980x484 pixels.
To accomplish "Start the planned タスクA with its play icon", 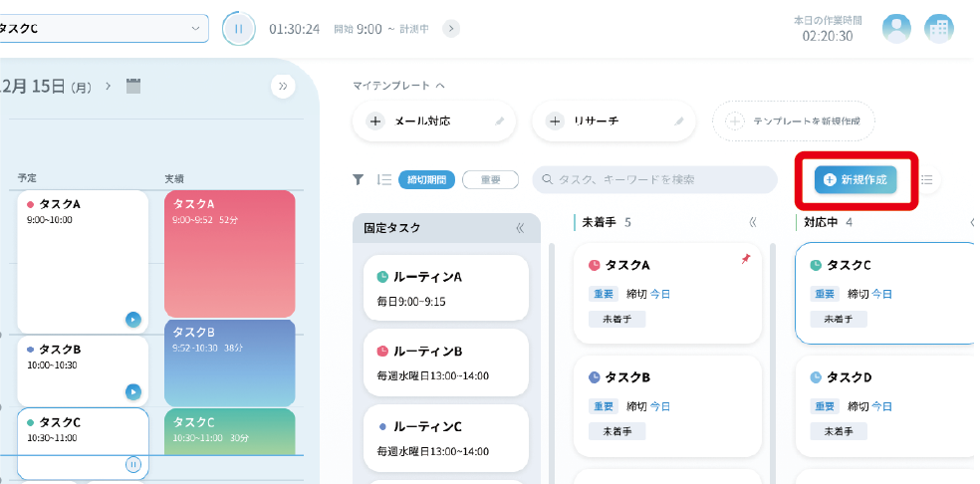I will tap(132, 320).
